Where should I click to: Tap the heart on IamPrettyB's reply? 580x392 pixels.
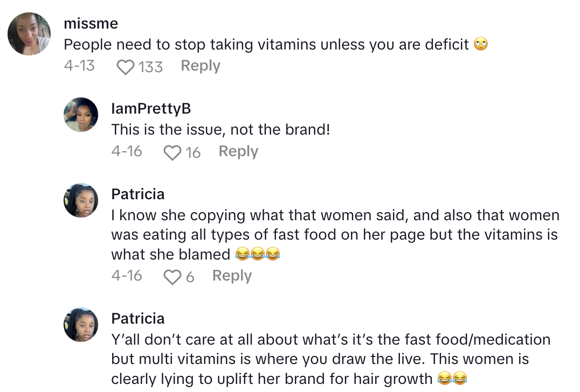point(172,153)
